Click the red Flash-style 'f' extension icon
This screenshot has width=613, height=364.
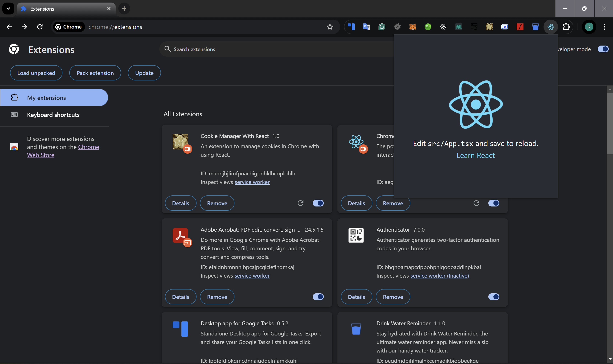point(520,27)
